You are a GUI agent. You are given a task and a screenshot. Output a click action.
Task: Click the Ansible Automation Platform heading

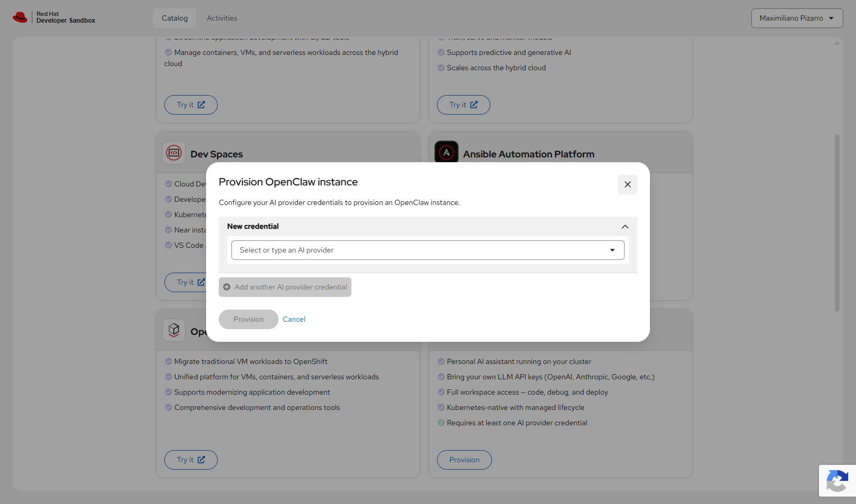tap(529, 154)
